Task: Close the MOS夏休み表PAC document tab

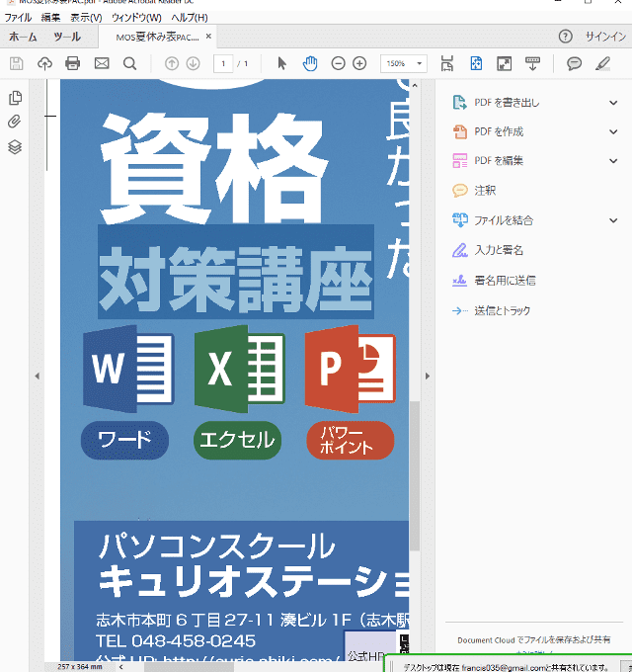Action: [x=208, y=37]
